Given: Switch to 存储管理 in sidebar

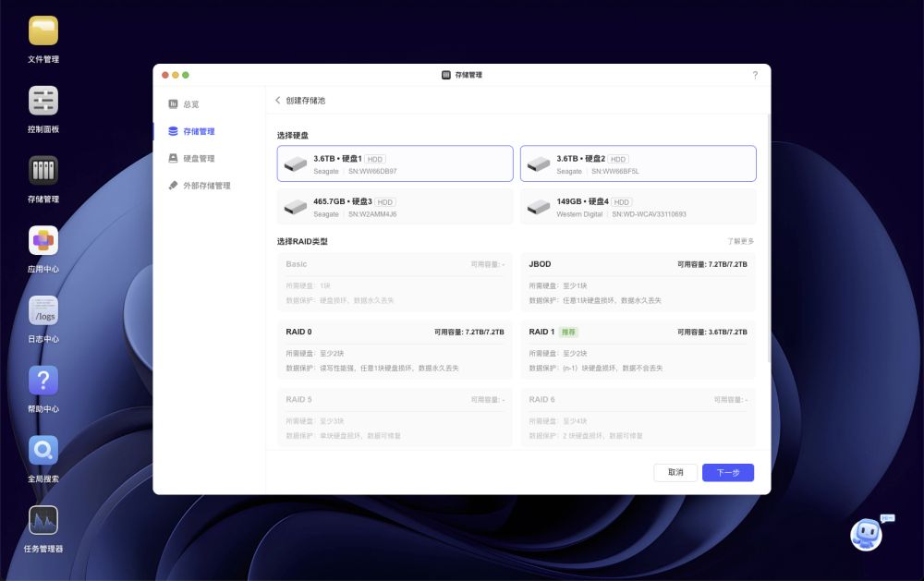Looking at the screenshot, I should (x=199, y=131).
